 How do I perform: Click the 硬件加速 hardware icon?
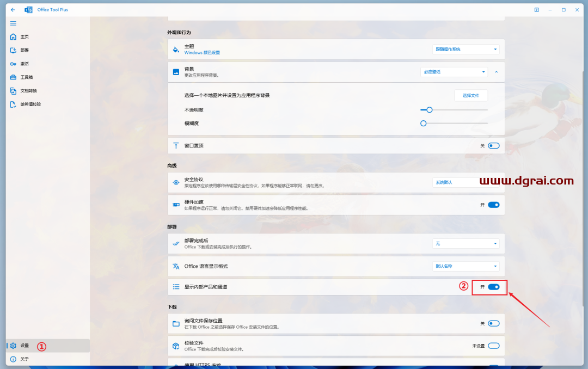click(x=176, y=205)
